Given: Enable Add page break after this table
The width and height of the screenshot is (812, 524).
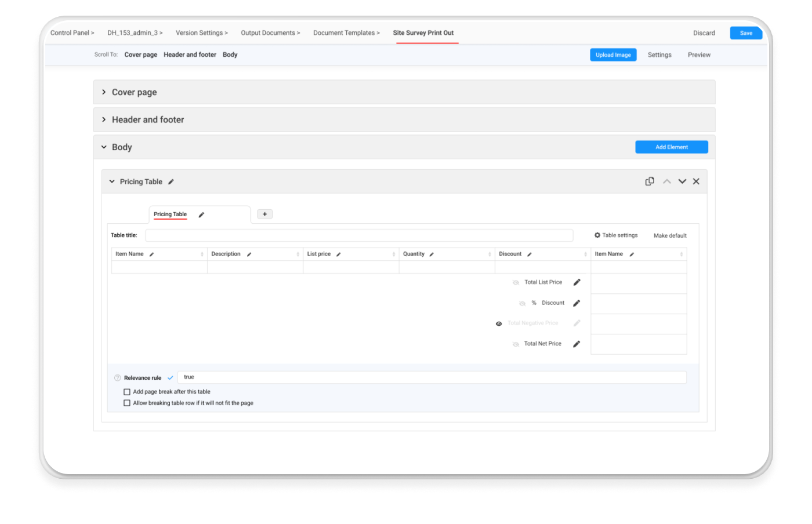Looking at the screenshot, I should click(x=127, y=392).
